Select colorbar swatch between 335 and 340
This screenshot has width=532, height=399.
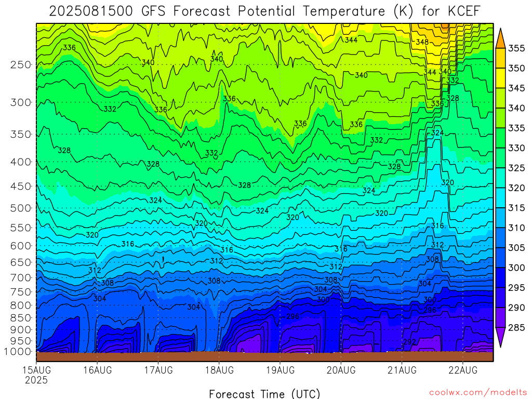500,118
